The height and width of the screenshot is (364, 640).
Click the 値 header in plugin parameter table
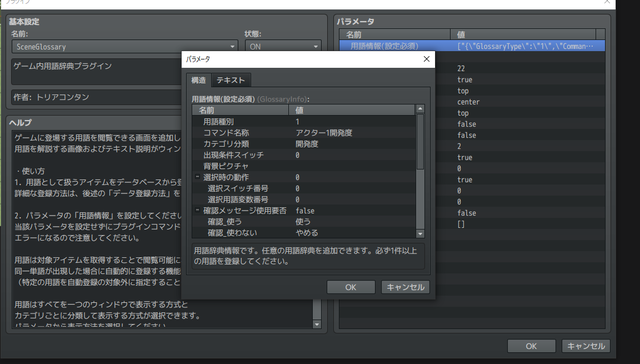tap(523, 35)
